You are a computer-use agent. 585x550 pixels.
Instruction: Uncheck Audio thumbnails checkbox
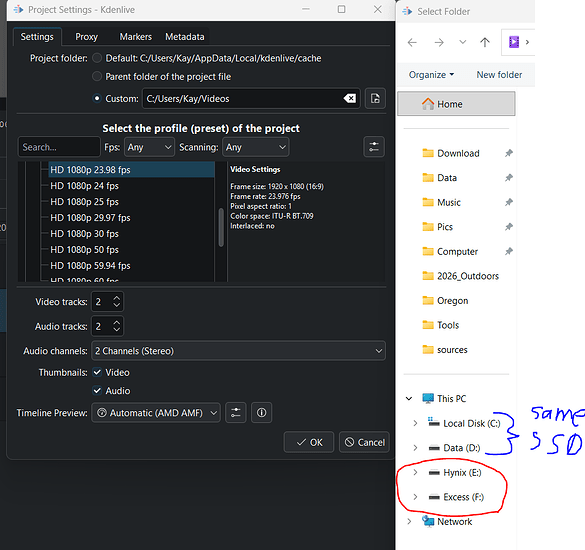pos(97,391)
